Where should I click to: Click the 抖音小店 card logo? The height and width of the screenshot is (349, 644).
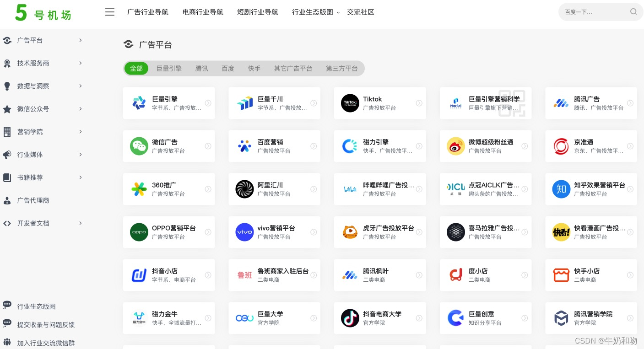(x=139, y=275)
